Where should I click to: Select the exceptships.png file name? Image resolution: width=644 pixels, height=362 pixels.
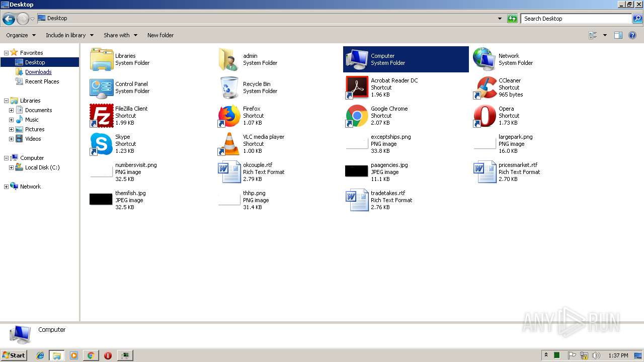coord(391,137)
